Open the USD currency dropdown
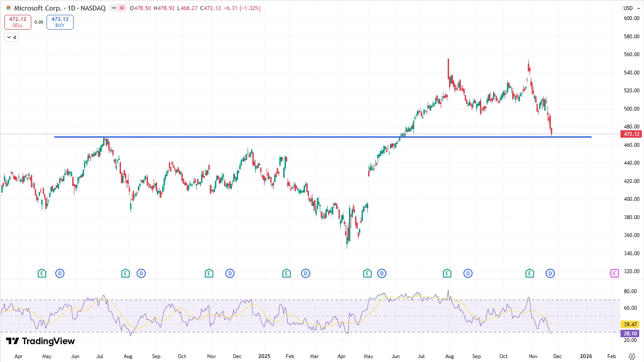Viewport: 644px width, 362px height. pos(631,8)
